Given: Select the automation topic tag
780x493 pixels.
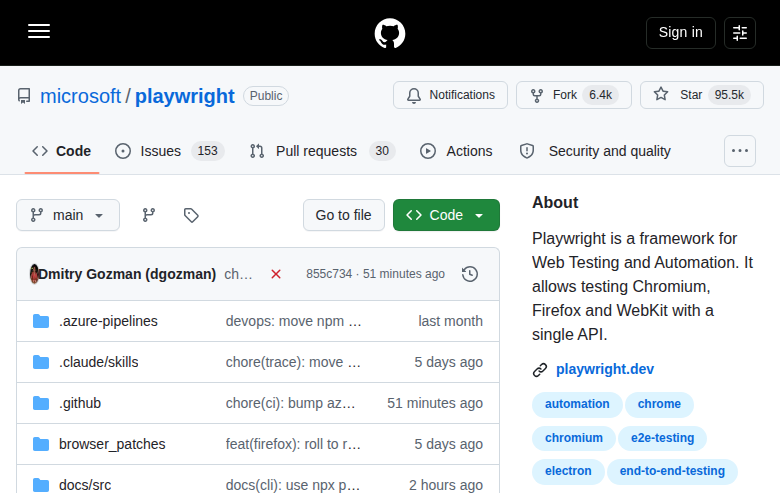Looking at the screenshot, I should [577, 404].
